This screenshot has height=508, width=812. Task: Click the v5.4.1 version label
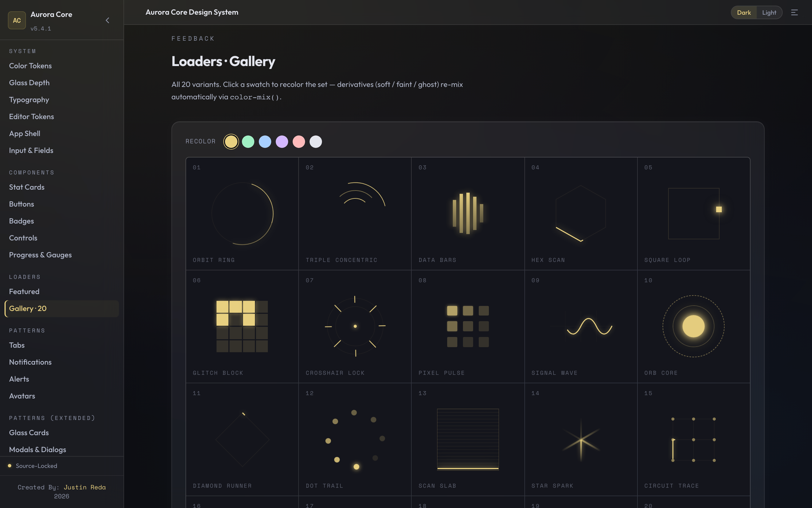point(41,29)
